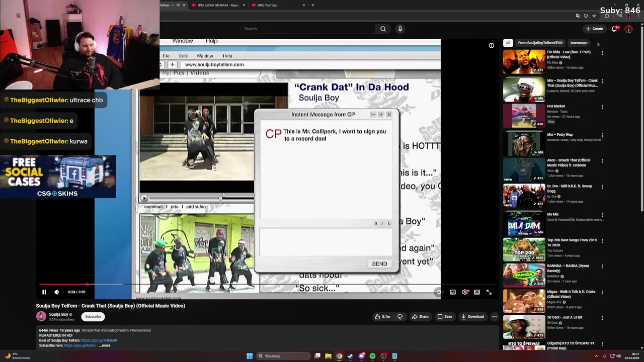This screenshot has height=362, width=644.
Task: Share the video
Action: [x=420, y=317]
